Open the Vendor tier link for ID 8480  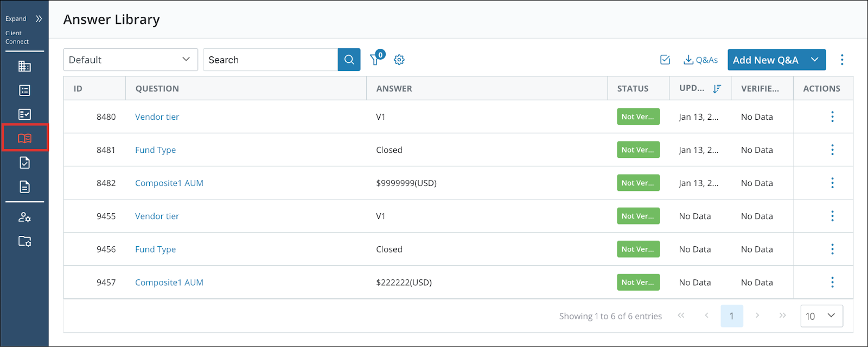tap(157, 117)
